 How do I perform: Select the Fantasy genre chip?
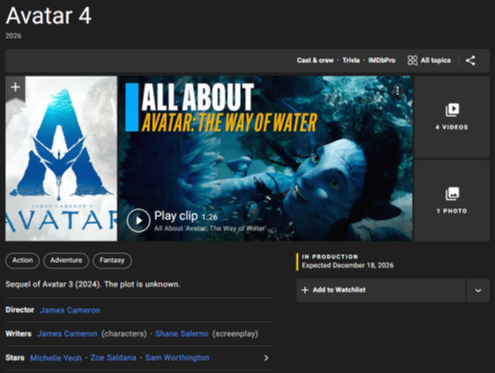click(112, 260)
